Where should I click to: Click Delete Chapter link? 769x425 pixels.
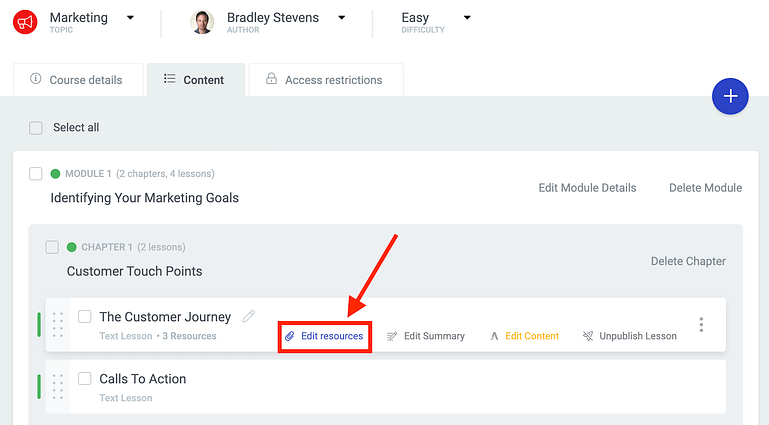tap(688, 261)
